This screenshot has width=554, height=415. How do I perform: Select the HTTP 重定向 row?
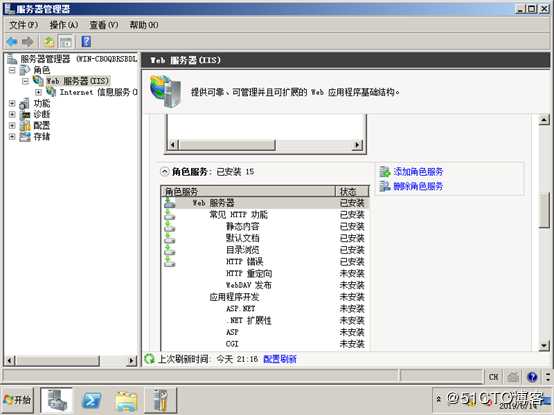pyautogui.click(x=265, y=273)
